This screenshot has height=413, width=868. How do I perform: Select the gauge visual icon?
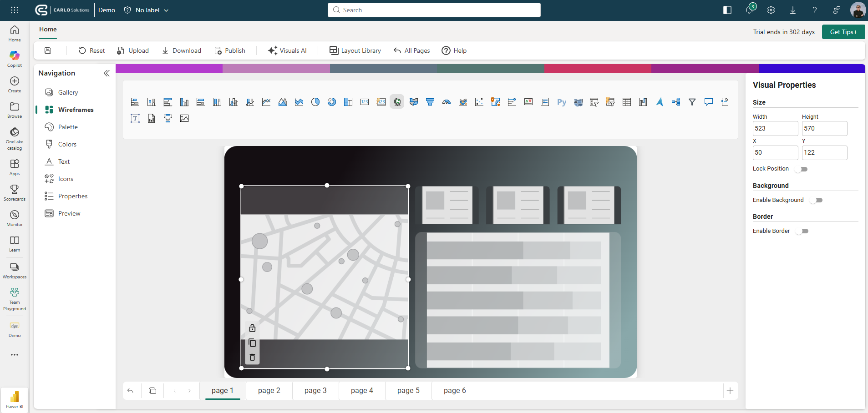447,102
